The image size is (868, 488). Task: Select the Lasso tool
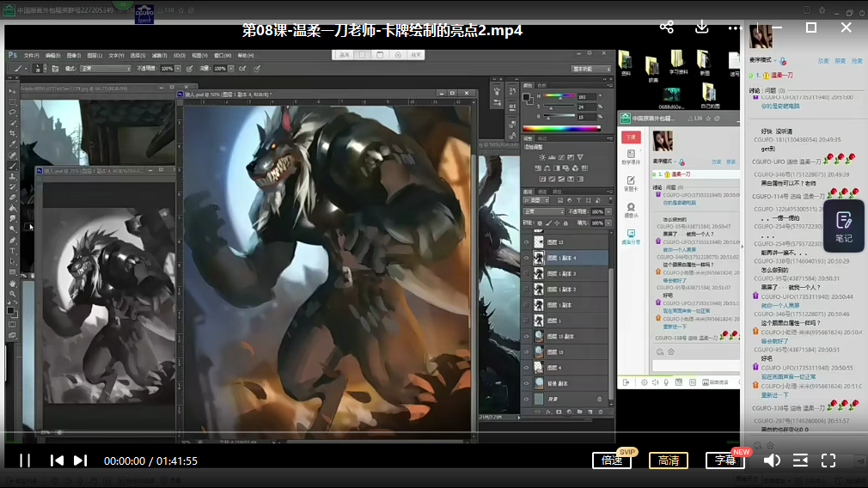[x=13, y=113]
